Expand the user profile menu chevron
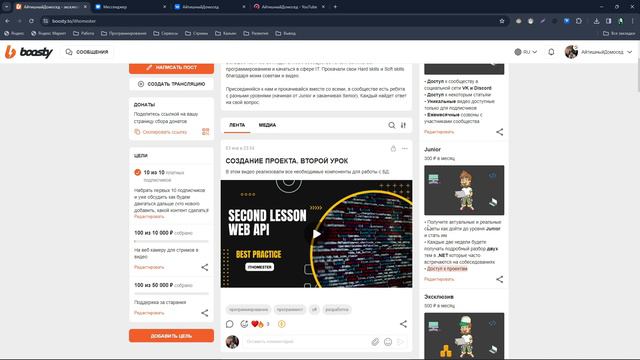Image resolution: width=640 pixels, height=360 pixels. (629, 52)
